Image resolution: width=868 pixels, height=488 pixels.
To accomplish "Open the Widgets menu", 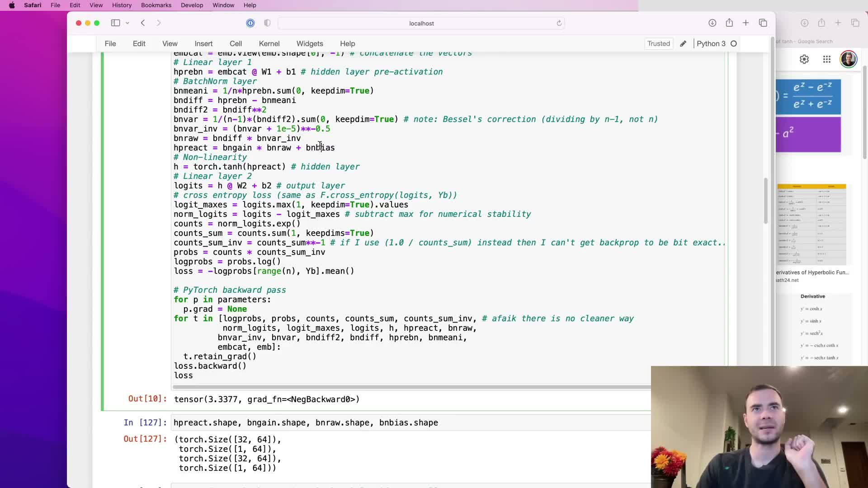I will pos(310,44).
